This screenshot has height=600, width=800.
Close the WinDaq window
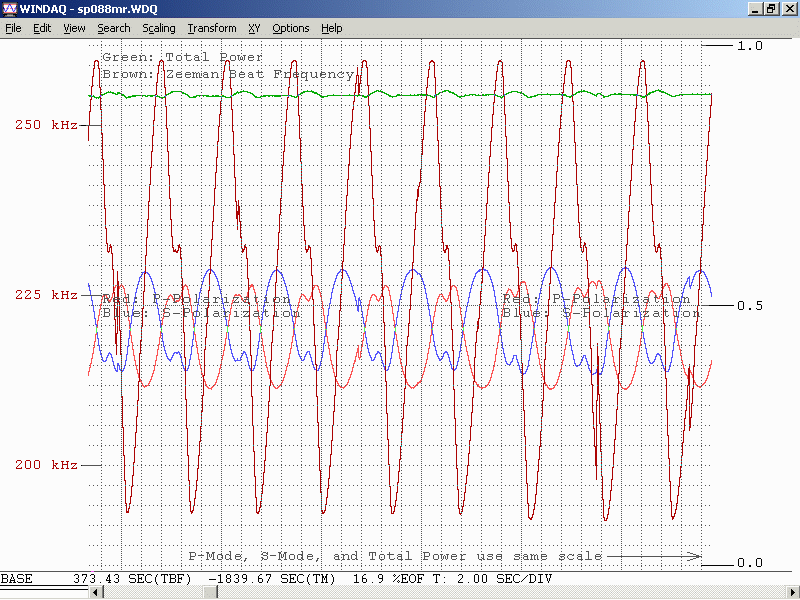click(x=788, y=9)
